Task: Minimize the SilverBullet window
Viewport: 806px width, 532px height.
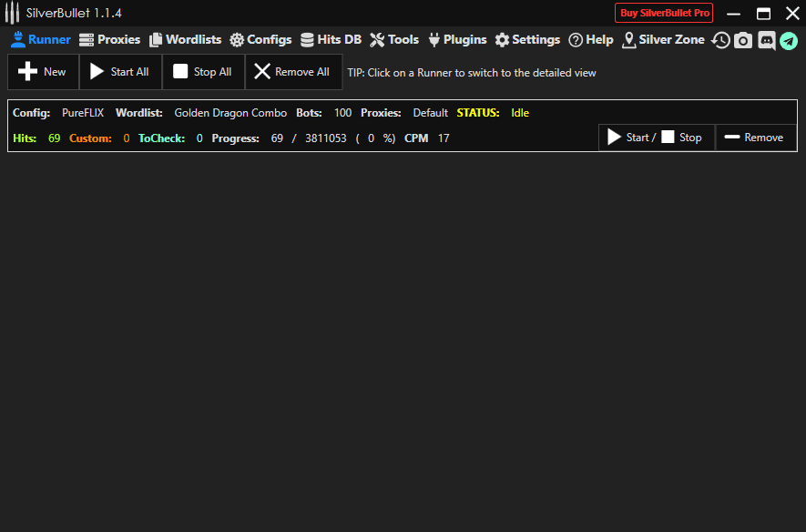Action: click(x=733, y=14)
